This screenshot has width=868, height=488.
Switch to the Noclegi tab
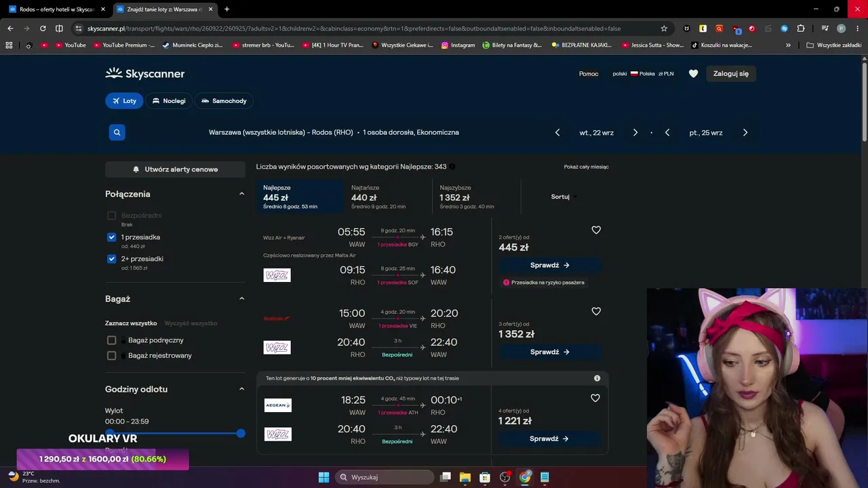pyautogui.click(x=169, y=101)
